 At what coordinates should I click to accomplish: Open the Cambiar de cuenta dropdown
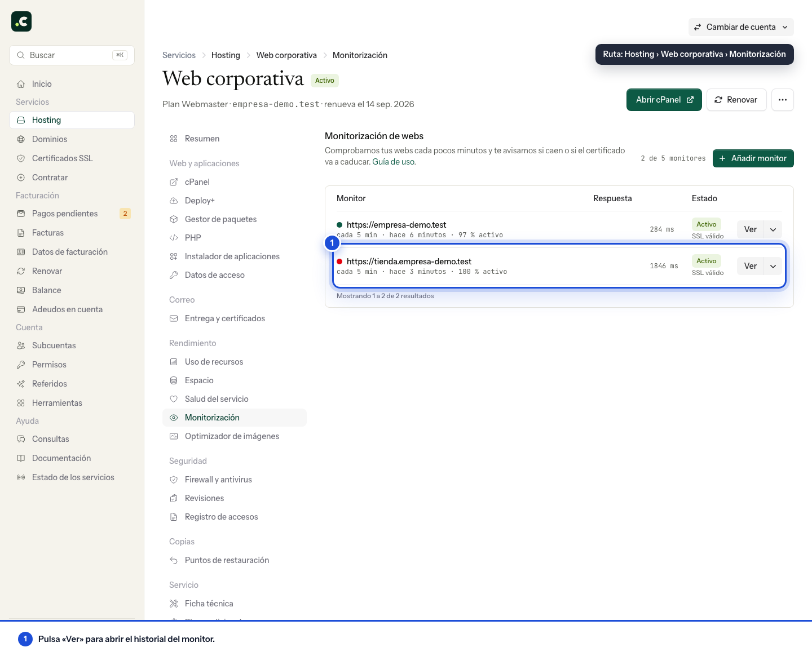click(741, 27)
